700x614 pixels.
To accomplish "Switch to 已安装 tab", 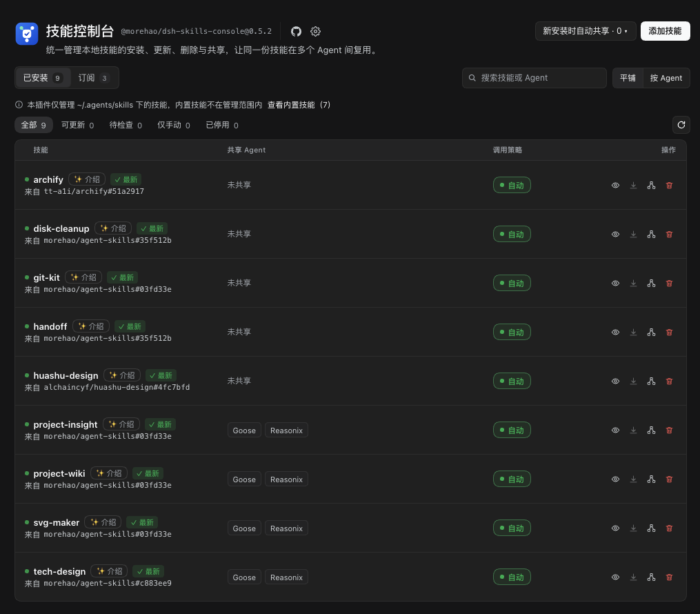I will coord(43,78).
